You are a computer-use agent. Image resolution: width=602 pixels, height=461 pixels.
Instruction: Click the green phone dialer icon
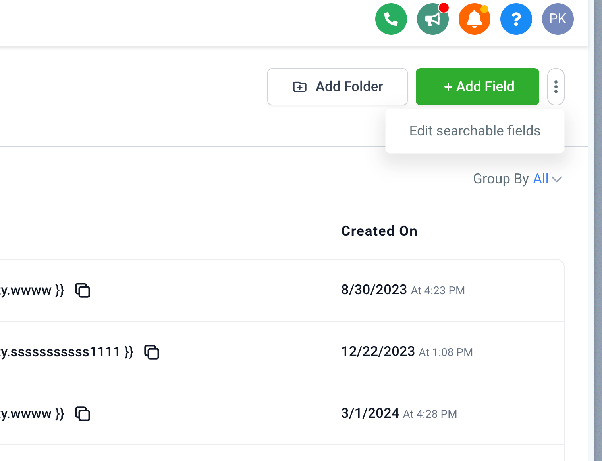[391, 19]
